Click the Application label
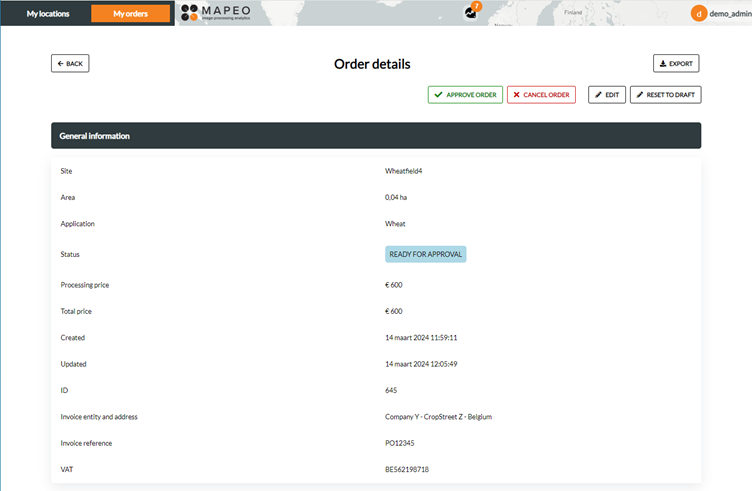This screenshot has width=752, height=491. 78,223
